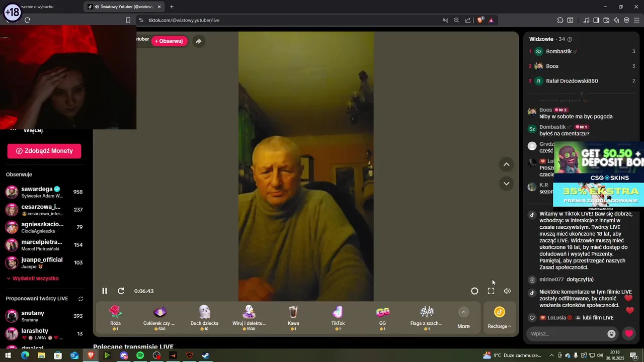This screenshot has width=644, height=362.
Task: Open a new browser tab
Action: pyautogui.click(x=172, y=7)
